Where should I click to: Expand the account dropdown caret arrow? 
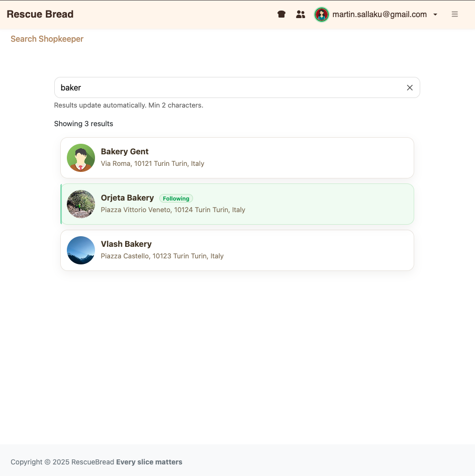point(435,15)
